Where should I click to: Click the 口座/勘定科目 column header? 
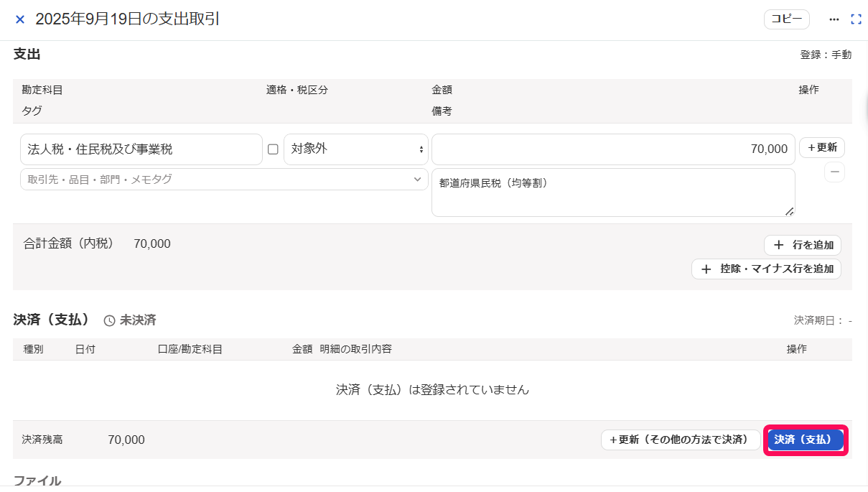coord(190,349)
